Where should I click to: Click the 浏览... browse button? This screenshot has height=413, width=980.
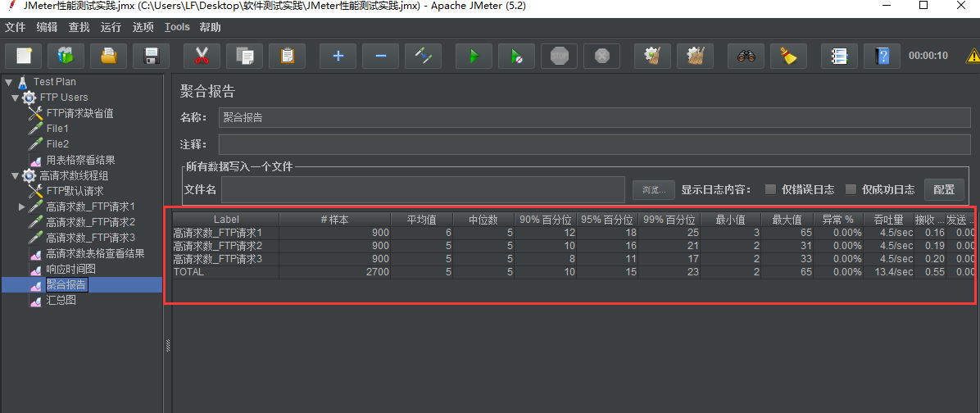pyautogui.click(x=654, y=189)
